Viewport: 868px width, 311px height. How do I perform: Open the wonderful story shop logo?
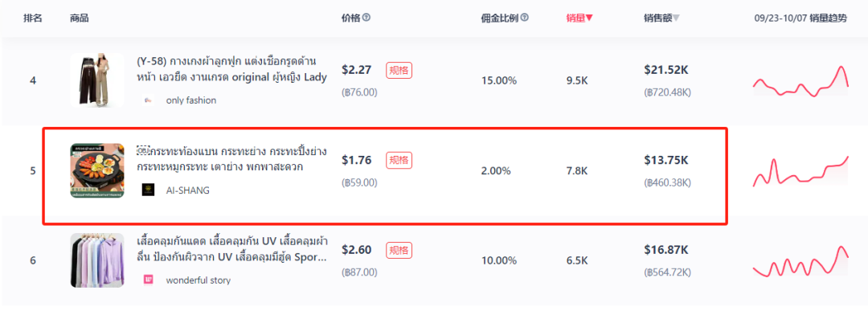(x=148, y=280)
